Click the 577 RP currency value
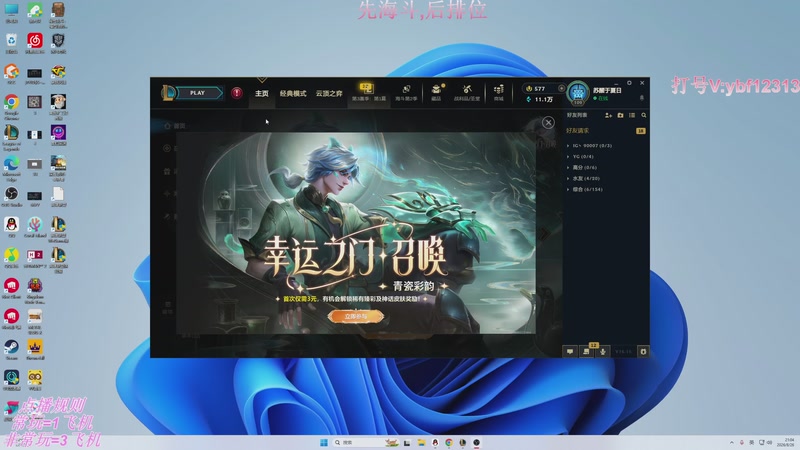 [x=539, y=88]
